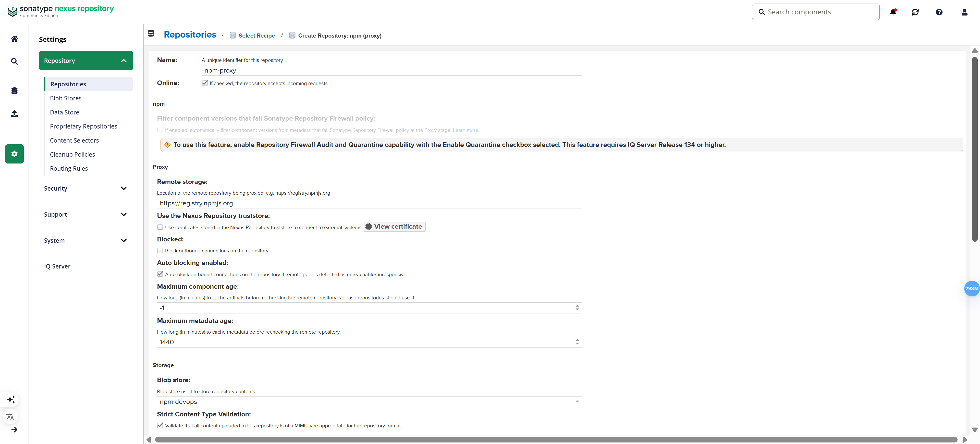Image resolution: width=980 pixels, height=444 pixels.
Task: Click the Create Repository breadcrumb icon
Action: point(292,36)
